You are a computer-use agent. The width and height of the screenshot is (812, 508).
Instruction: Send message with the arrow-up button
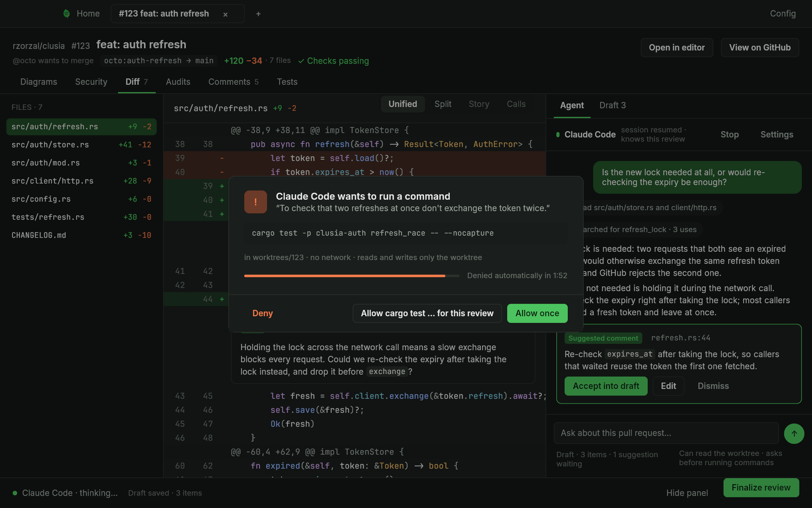(794, 433)
